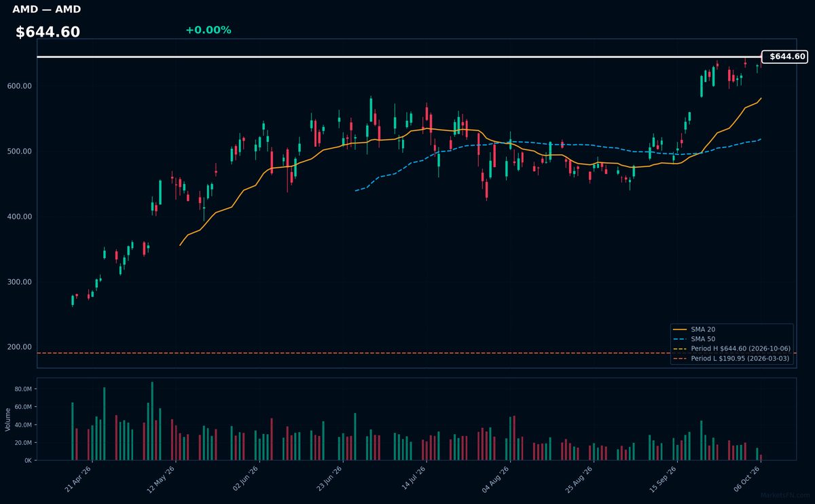Click the Volume axis title
This screenshot has width=815, height=504.
click(7, 419)
